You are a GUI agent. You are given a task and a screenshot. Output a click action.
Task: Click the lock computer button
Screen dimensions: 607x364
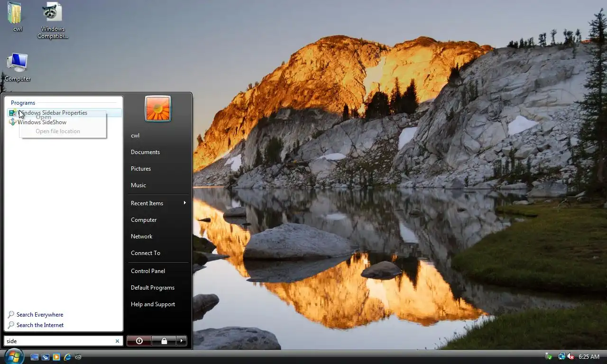164,341
